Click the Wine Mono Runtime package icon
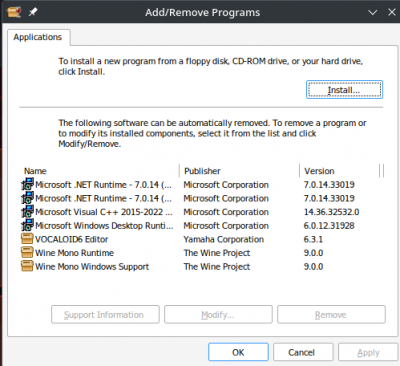The height and width of the screenshot is (366, 400). 27,253
